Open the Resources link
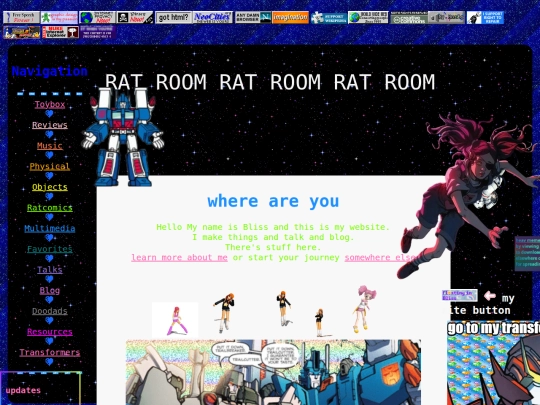This screenshot has width=540, height=405. point(50,332)
